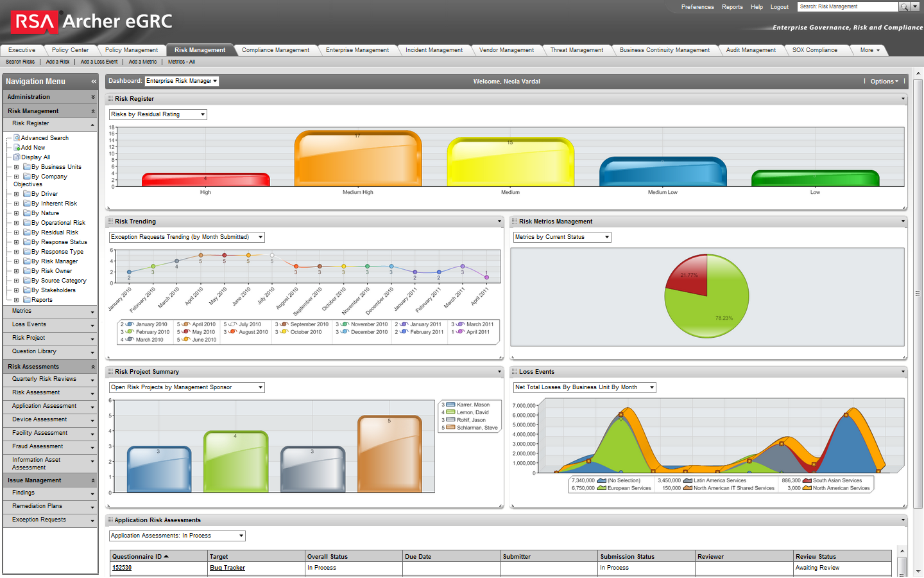Click the search magnifier icon

[904, 6]
